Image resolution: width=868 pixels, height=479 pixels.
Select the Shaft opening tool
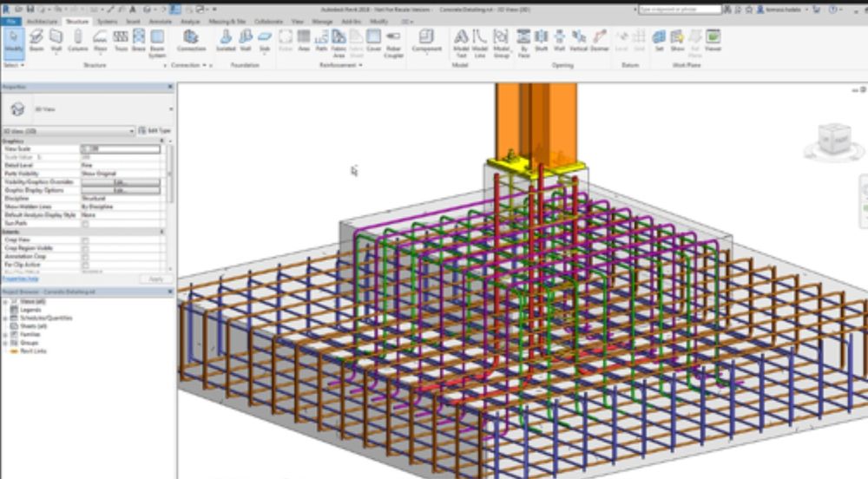(x=542, y=42)
